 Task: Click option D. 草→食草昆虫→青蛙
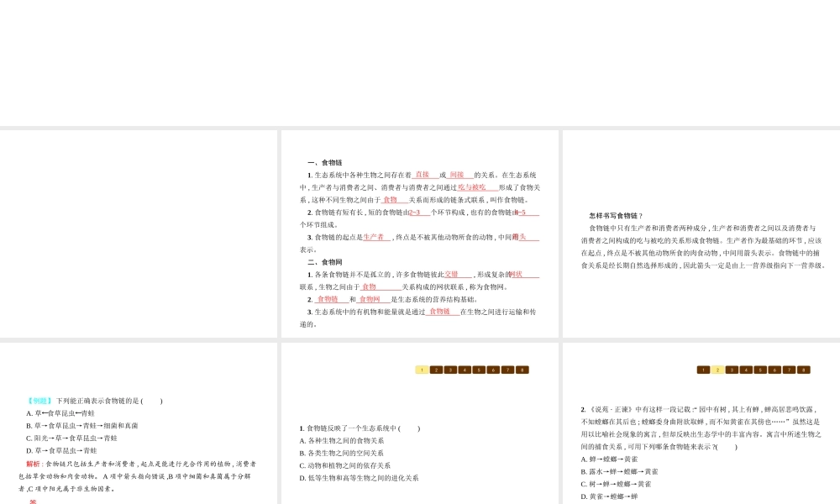61,450
